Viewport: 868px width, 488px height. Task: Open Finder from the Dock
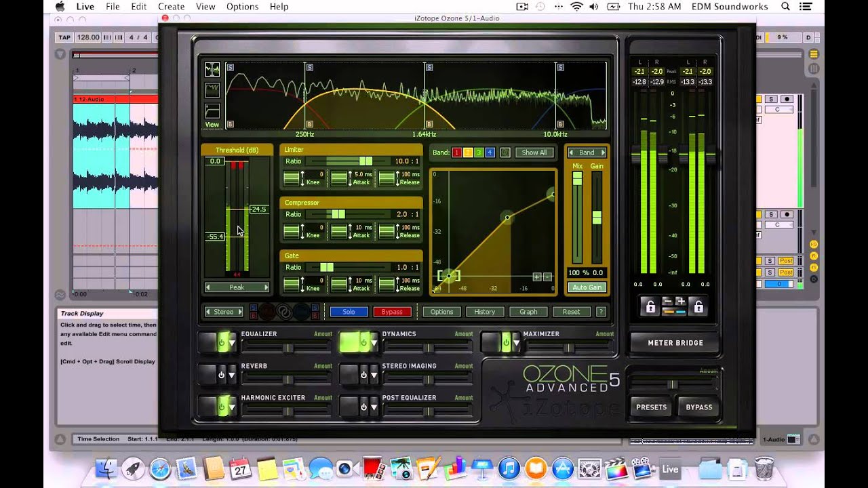pyautogui.click(x=106, y=468)
